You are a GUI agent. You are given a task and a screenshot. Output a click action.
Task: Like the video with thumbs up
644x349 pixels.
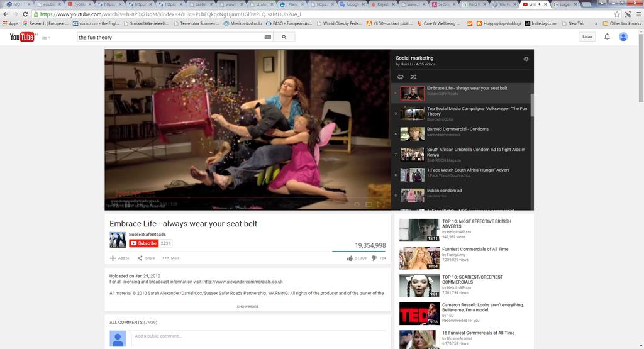(x=350, y=258)
